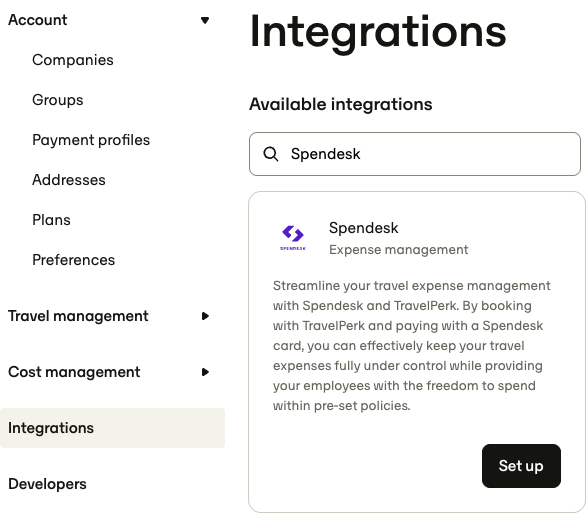Expand the Cost management arrow

click(205, 372)
